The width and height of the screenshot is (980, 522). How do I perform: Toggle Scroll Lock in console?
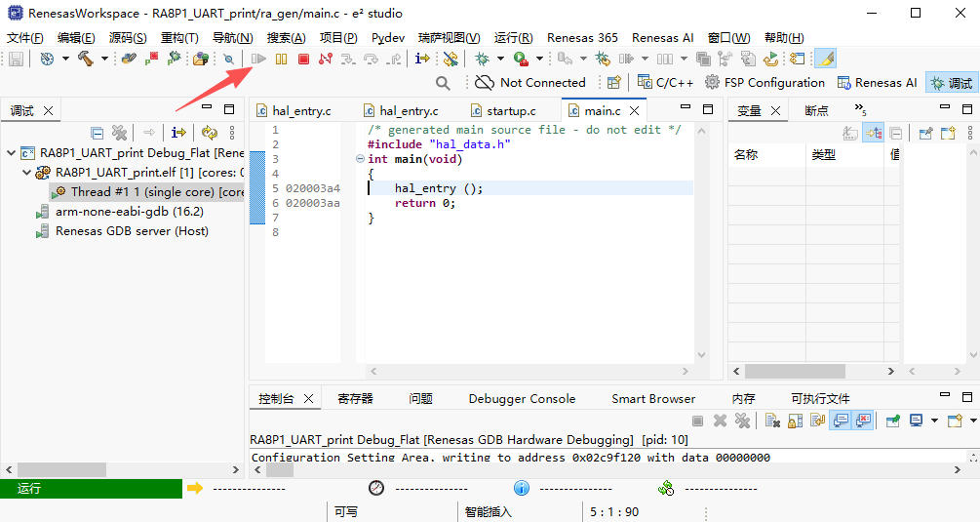pos(795,421)
